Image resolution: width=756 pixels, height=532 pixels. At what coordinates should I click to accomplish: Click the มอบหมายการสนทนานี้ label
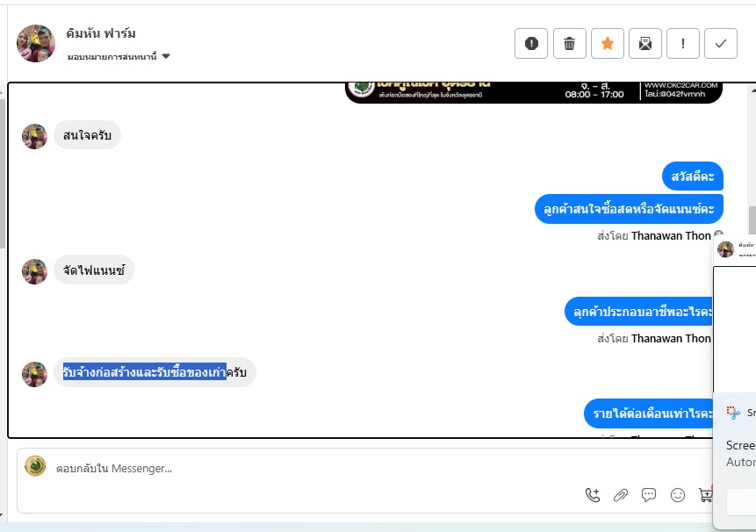coord(112,56)
